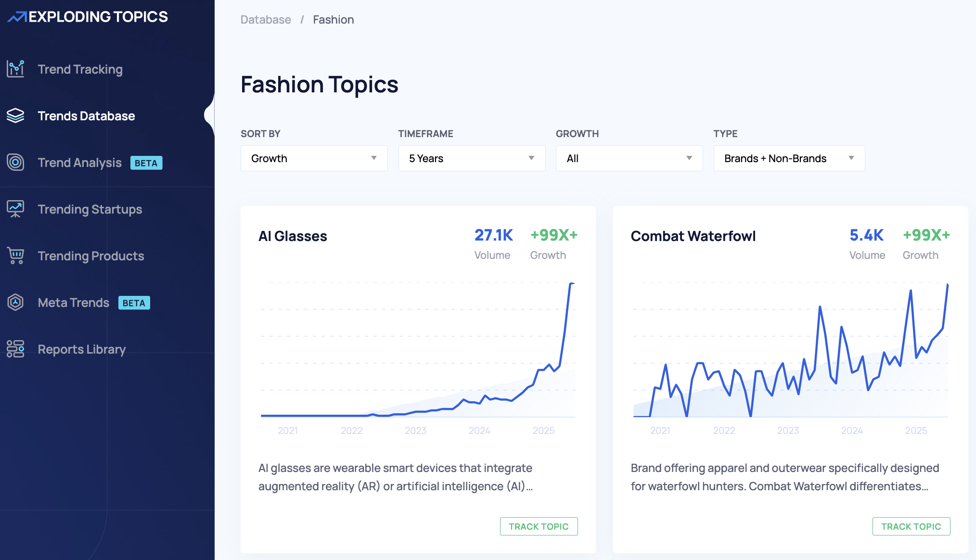The image size is (976, 560).
Task: Track the Combat Waterfowl topic
Action: (x=911, y=526)
